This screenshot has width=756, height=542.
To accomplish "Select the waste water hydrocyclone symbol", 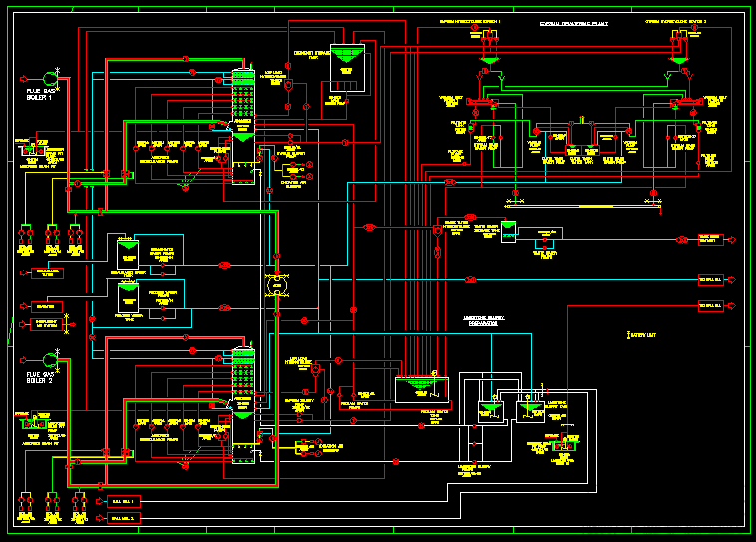I will point(437,231).
